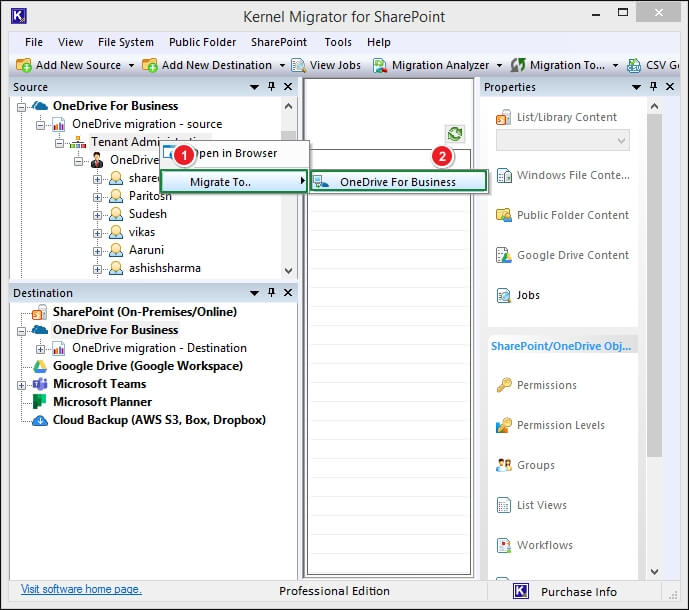Open the File menu
Viewport: 689px width, 610px height.
[x=34, y=42]
